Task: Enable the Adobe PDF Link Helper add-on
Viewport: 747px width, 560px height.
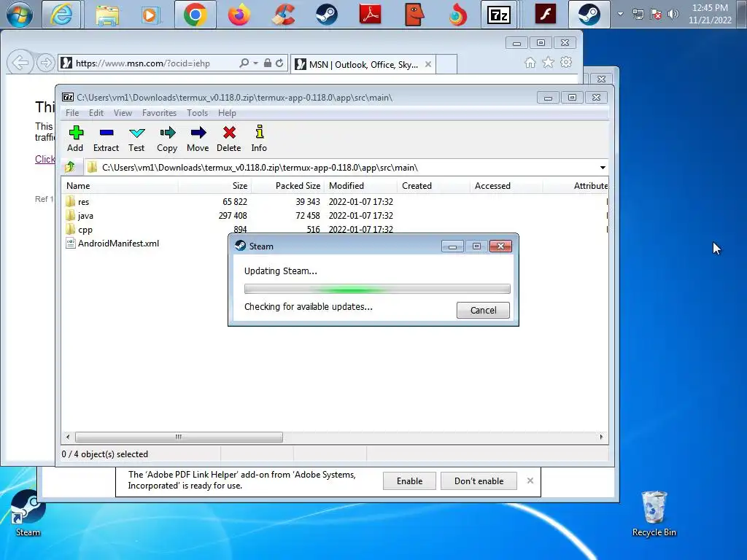Action: pos(409,481)
